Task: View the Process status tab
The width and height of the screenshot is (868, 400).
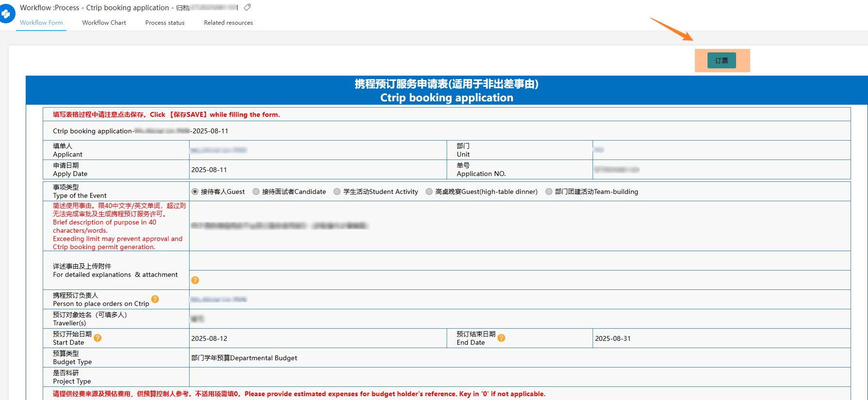Action: [165, 23]
